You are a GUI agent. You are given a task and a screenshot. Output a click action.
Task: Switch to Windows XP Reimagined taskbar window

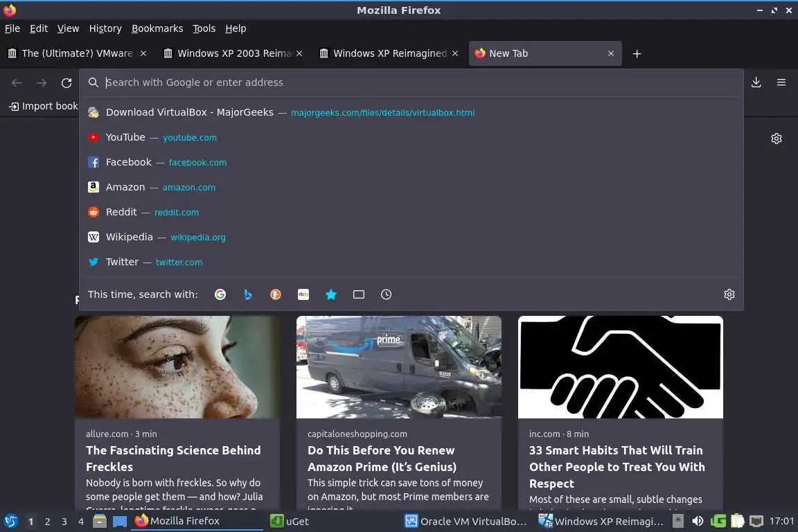601,522
